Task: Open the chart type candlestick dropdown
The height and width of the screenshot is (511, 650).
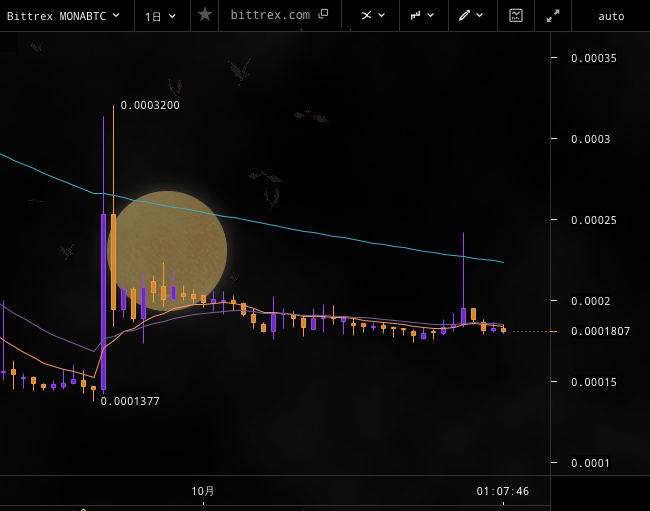Action: (x=422, y=15)
